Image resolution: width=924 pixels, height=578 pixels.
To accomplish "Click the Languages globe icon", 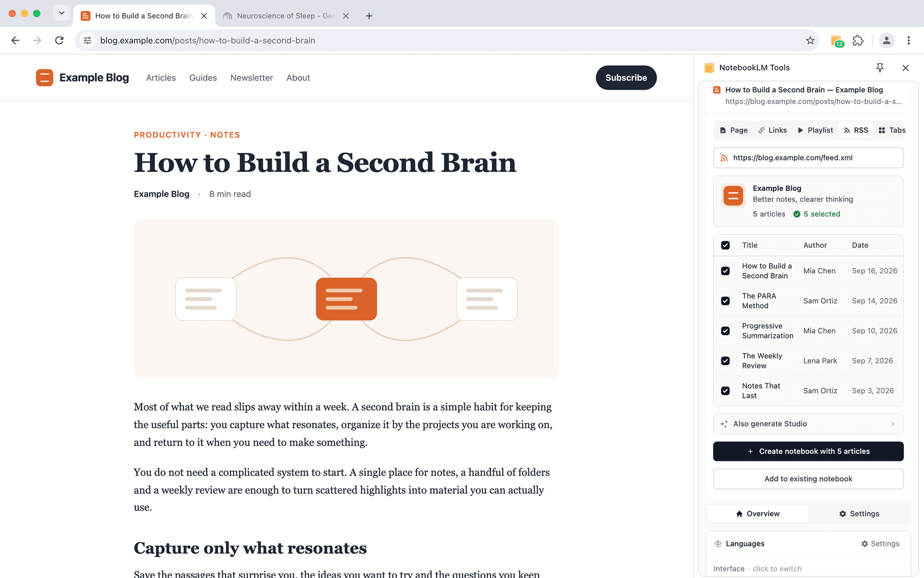I will (x=718, y=544).
